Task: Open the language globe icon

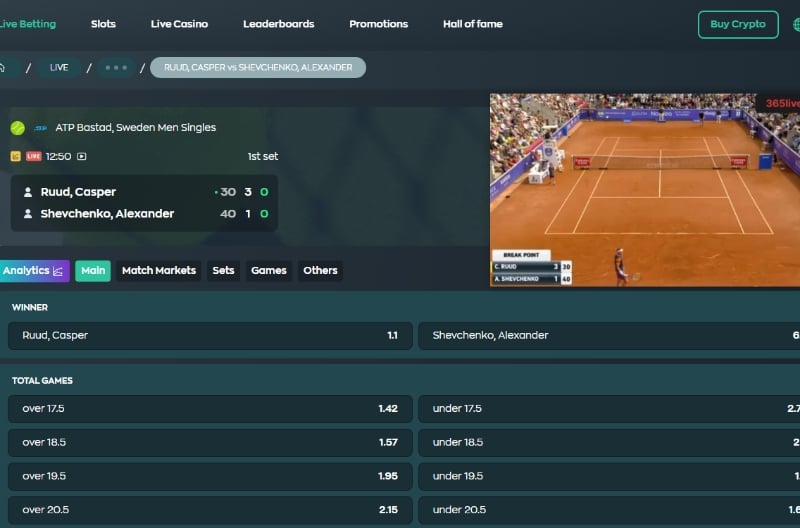Action: click(796, 24)
